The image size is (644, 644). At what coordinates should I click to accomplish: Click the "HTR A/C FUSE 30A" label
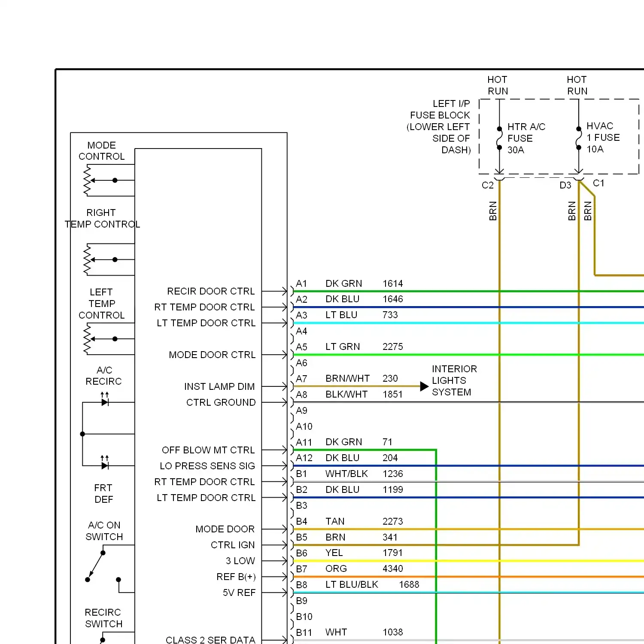[526, 138]
